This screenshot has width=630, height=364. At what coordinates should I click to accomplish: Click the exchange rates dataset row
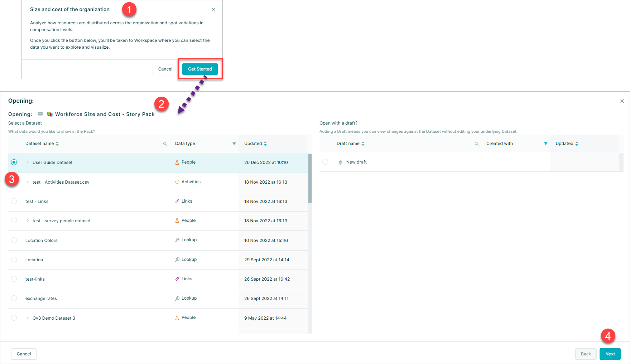[x=41, y=299]
